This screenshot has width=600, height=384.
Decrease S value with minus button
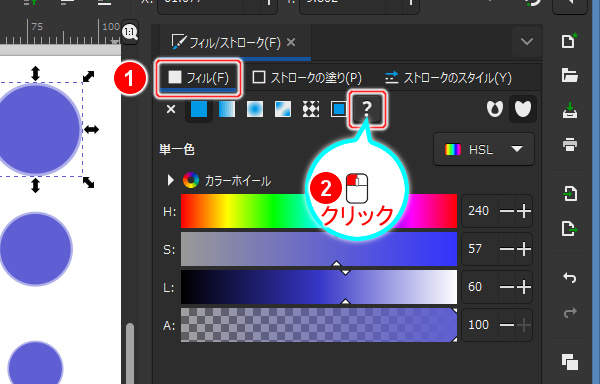[507, 249]
